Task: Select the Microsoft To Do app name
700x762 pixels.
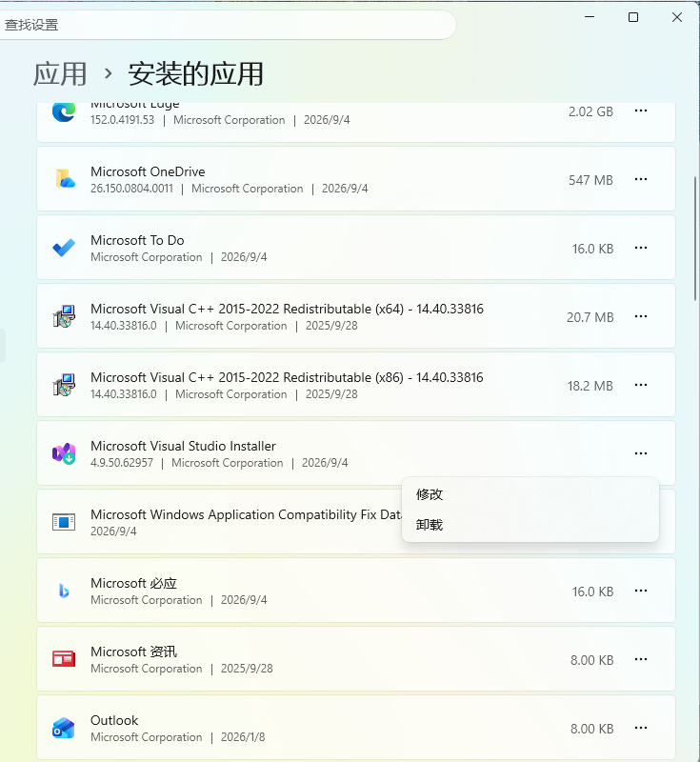Action: coord(137,240)
